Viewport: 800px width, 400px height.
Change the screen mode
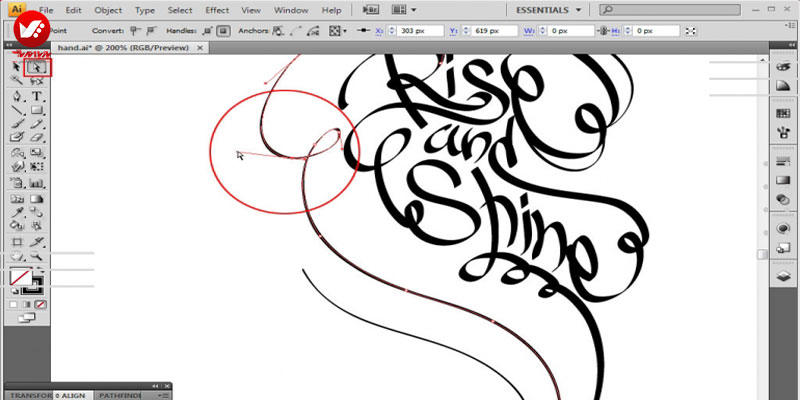[x=27, y=318]
